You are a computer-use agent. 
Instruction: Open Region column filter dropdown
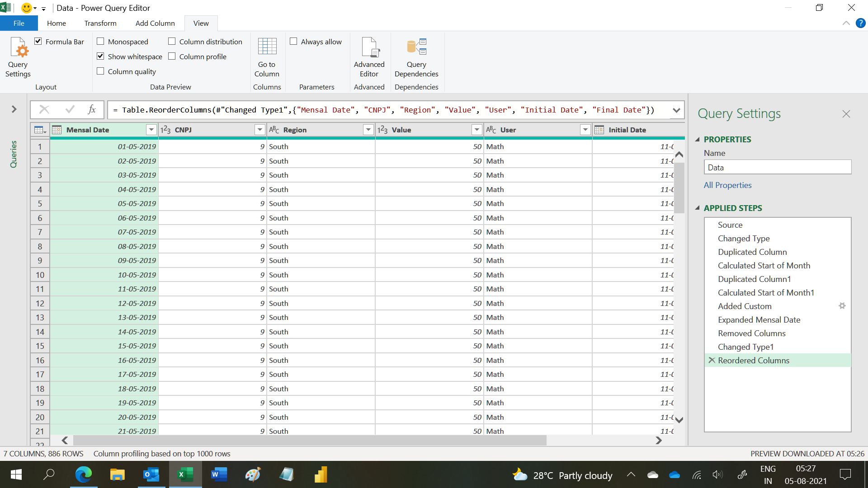(368, 130)
